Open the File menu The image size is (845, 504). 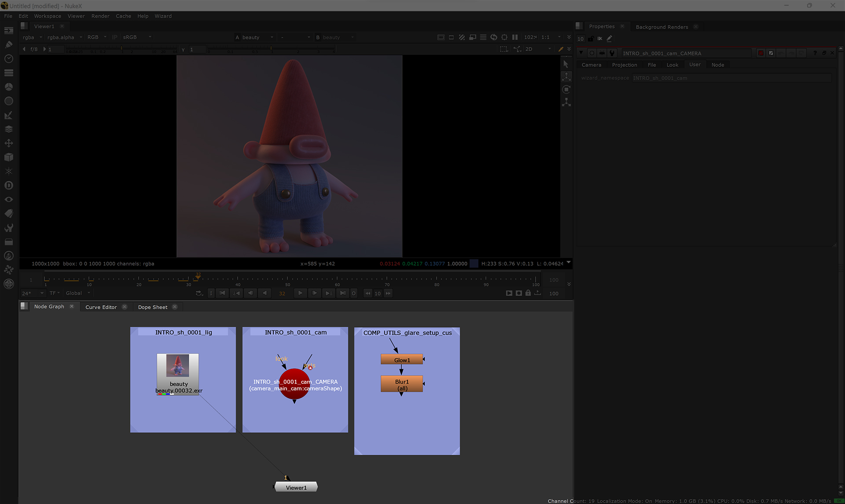click(8, 16)
